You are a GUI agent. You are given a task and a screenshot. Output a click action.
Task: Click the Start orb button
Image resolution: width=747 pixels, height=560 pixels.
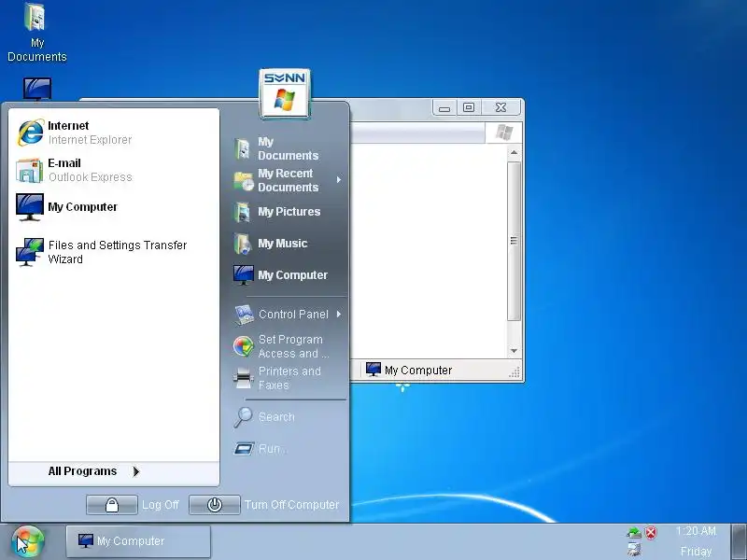28,541
